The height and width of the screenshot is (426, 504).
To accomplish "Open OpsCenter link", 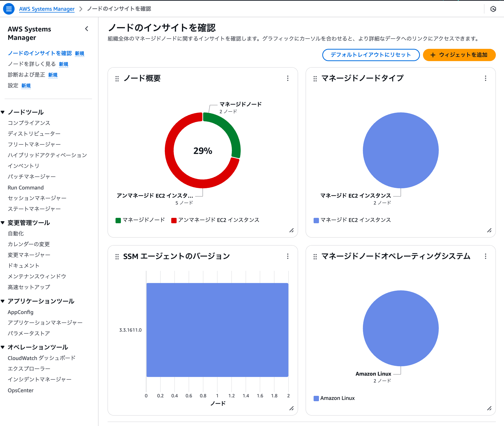I will [x=20, y=390].
